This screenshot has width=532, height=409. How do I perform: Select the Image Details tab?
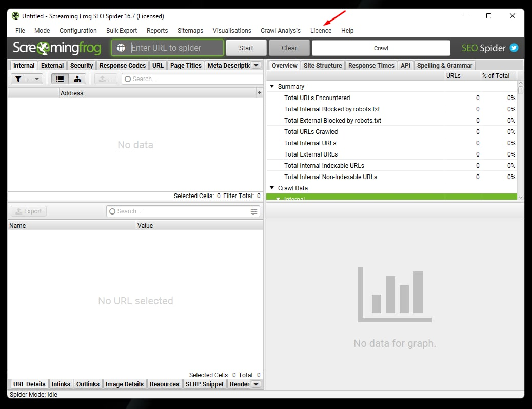125,384
